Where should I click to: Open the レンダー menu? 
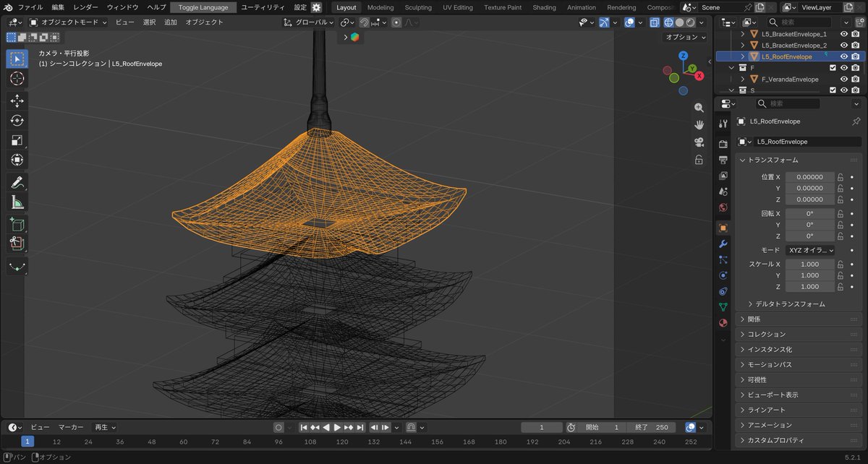(x=85, y=7)
